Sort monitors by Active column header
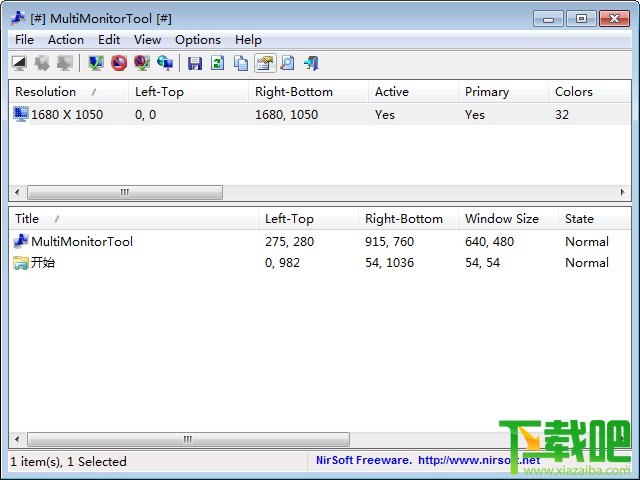Viewport: 640px width, 480px height. [x=413, y=91]
